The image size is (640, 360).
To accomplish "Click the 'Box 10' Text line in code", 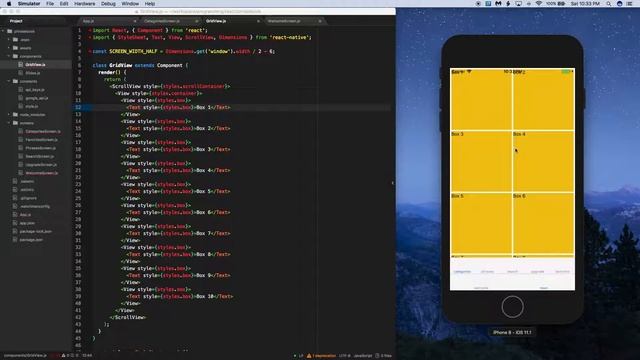I will point(180,296).
